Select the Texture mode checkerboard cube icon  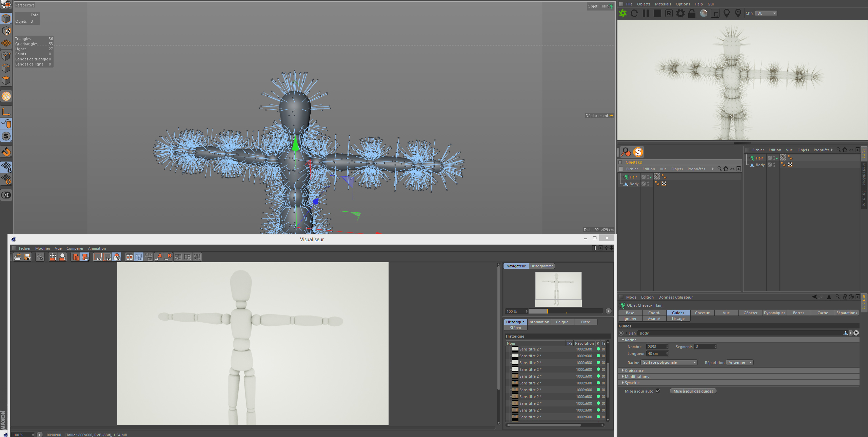[x=6, y=31]
